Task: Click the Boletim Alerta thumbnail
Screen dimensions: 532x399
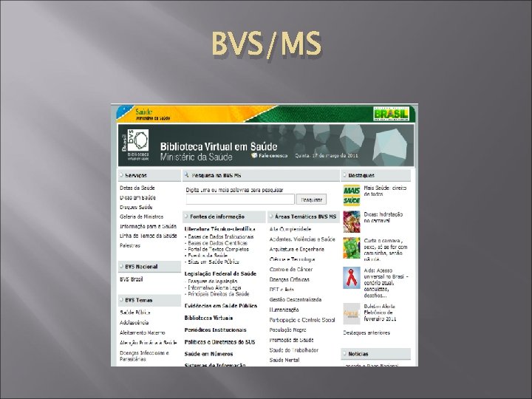Action: point(352,313)
